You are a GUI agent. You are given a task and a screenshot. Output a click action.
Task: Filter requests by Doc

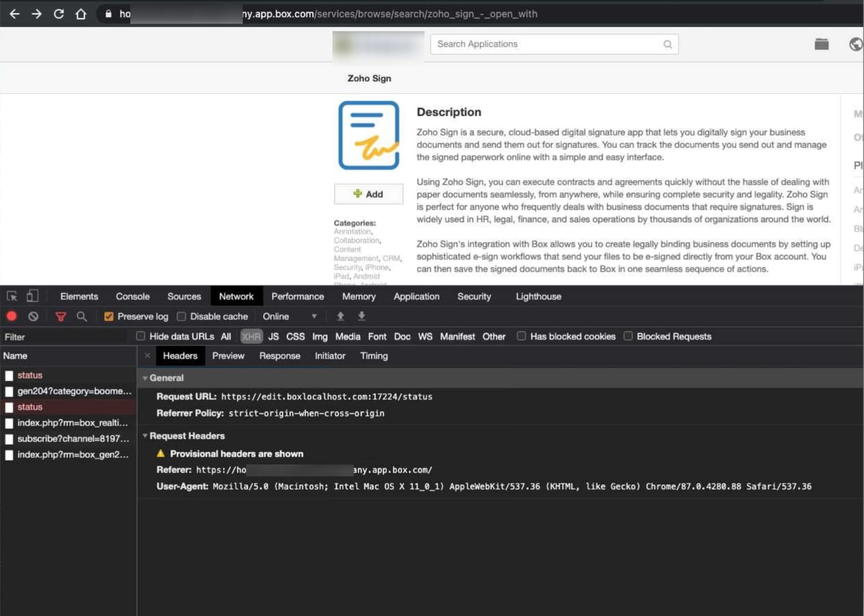(x=402, y=336)
